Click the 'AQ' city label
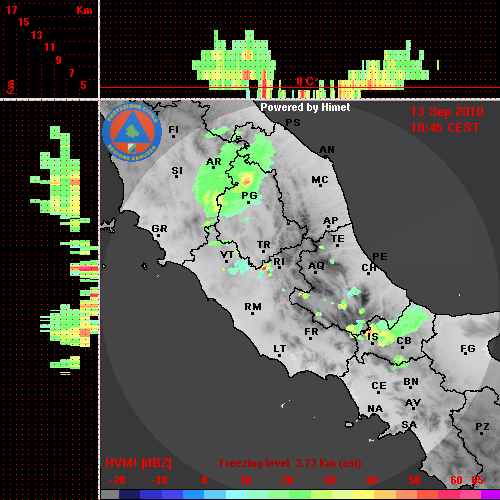Image resolution: width=500 pixels, height=500 pixels. pyautogui.click(x=316, y=266)
